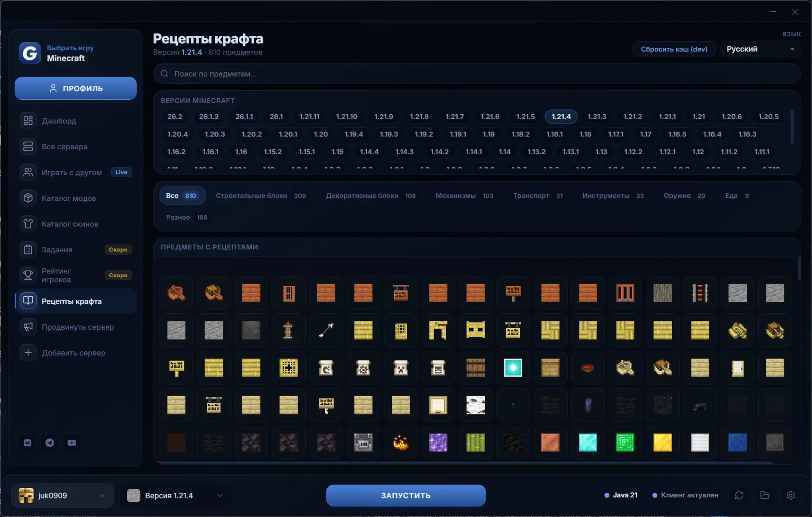Viewport: 812px width, 517px height.
Task: Switch to Оружие category
Action: click(685, 196)
